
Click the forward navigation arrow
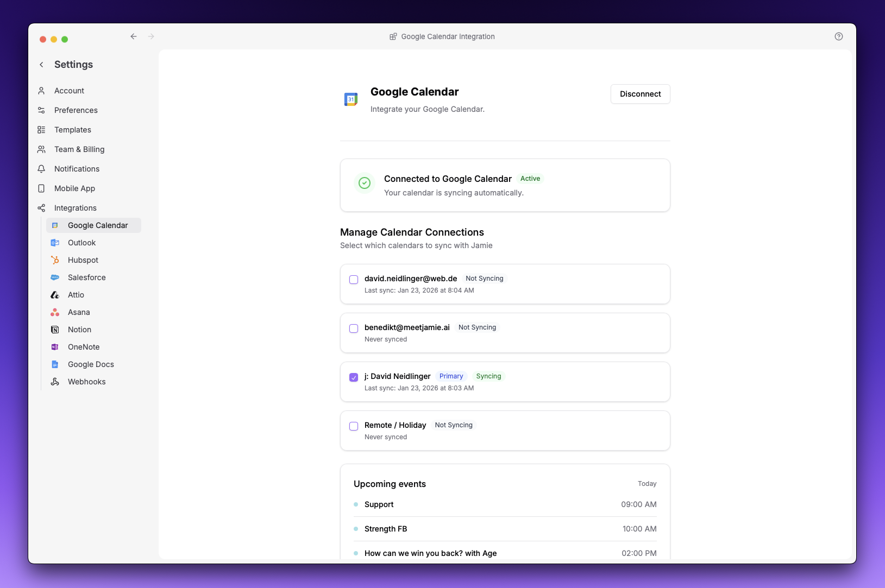click(x=151, y=36)
